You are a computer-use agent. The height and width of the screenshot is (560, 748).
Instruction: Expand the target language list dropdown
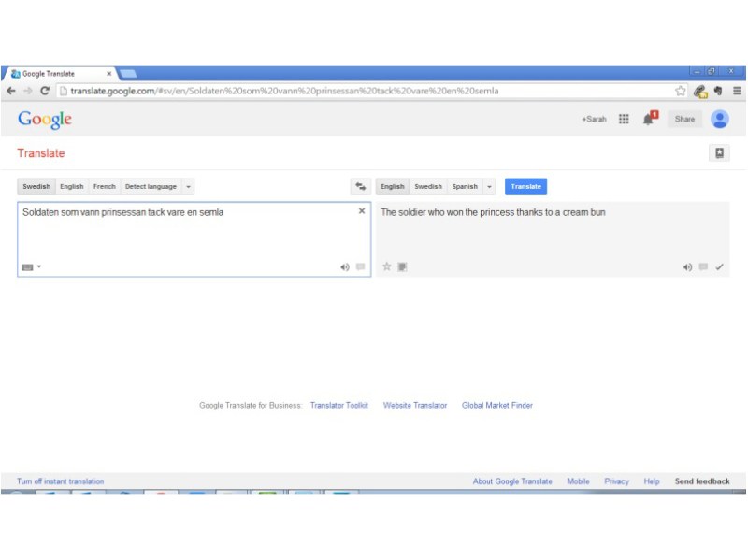(489, 187)
